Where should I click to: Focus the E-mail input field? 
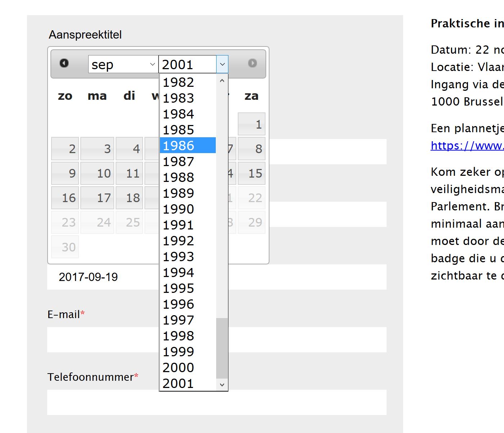[x=217, y=340]
